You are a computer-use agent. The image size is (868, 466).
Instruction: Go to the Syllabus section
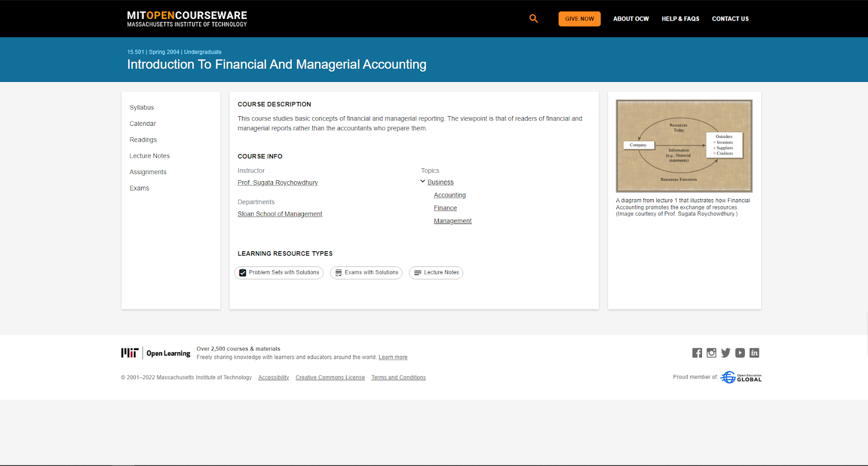pyautogui.click(x=142, y=107)
